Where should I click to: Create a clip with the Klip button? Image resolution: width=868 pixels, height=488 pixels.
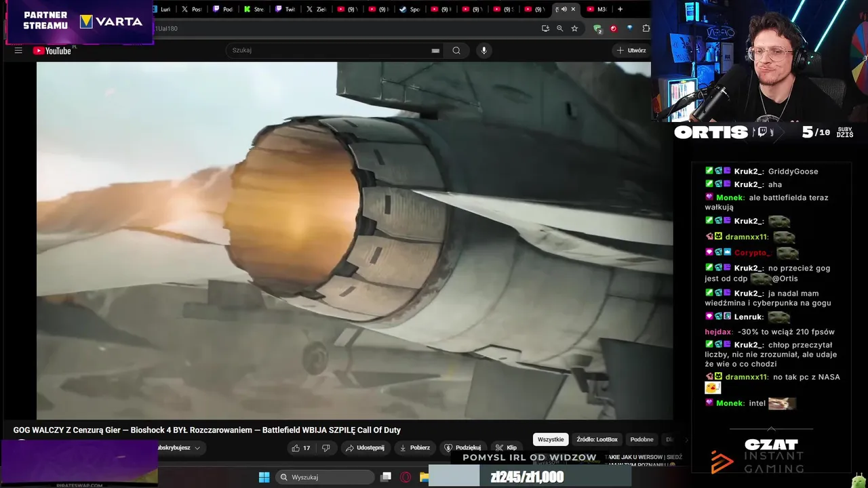pyautogui.click(x=506, y=448)
